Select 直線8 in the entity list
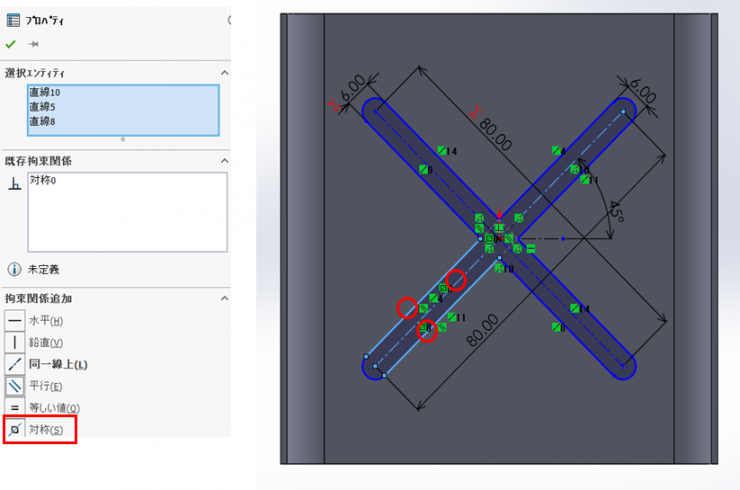 coord(42,121)
